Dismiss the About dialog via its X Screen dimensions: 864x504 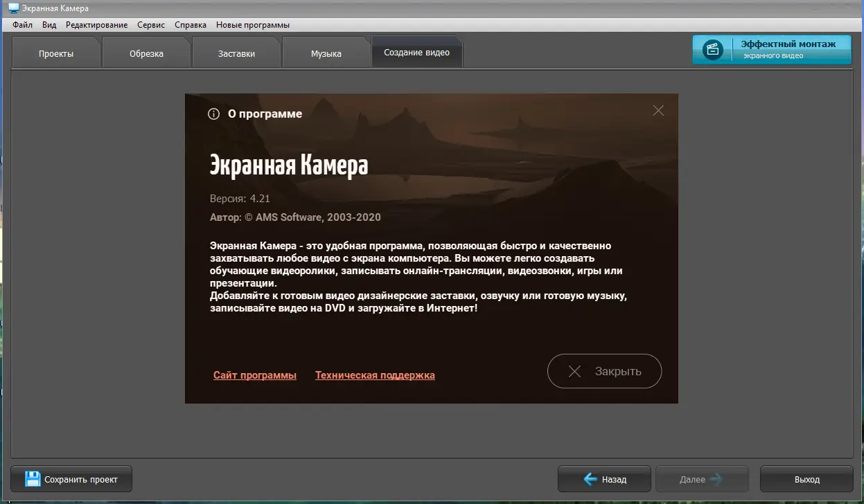pyautogui.click(x=658, y=110)
